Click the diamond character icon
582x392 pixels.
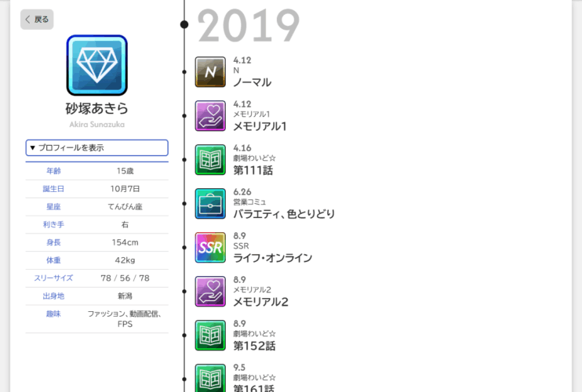tap(97, 65)
